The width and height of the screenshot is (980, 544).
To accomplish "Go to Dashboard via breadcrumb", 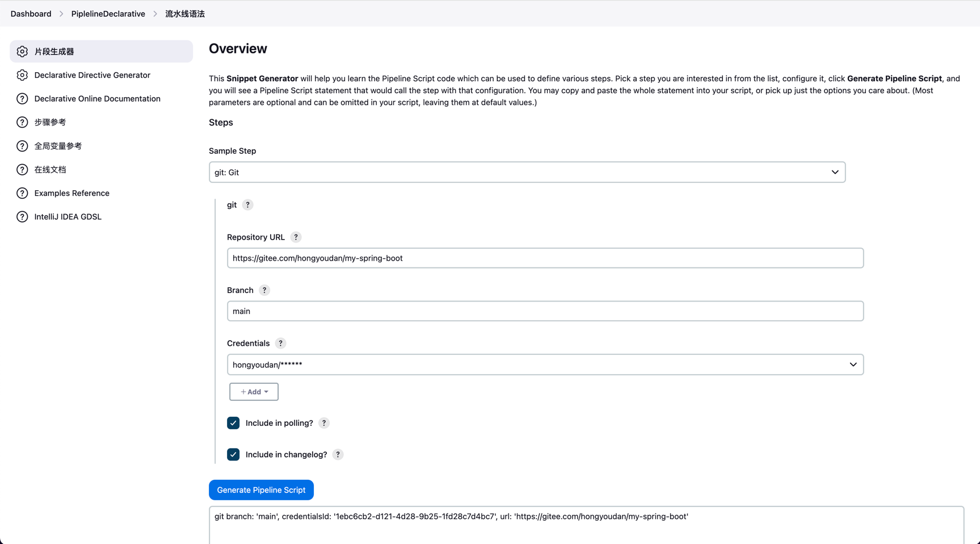I will point(31,14).
